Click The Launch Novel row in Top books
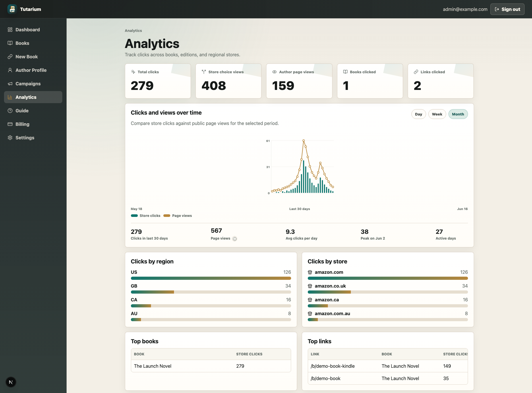This screenshot has height=393, width=532. click(211, 366)
